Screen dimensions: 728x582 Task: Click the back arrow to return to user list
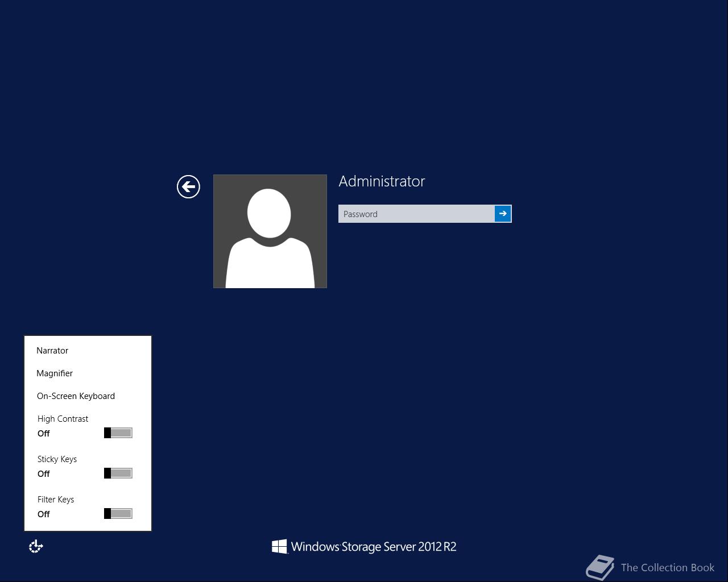188,186
